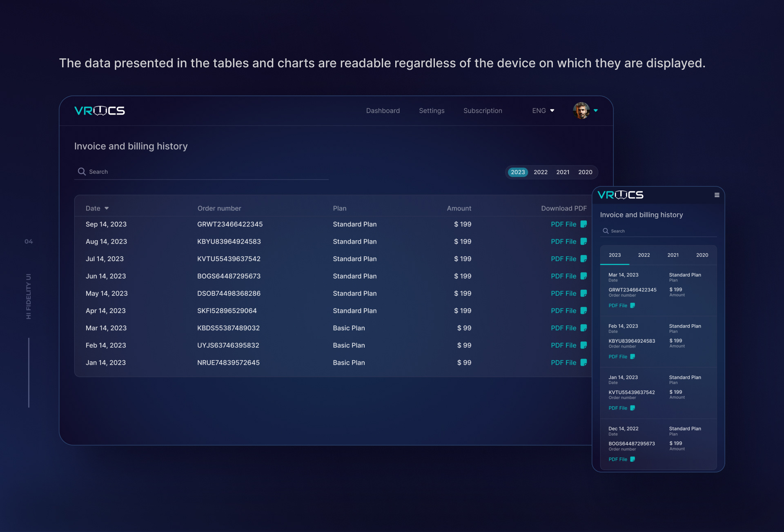Viewport: 784px width, 532px height.
Task: Select the 2023 year filter pill
Action: [x=518, y=172]
